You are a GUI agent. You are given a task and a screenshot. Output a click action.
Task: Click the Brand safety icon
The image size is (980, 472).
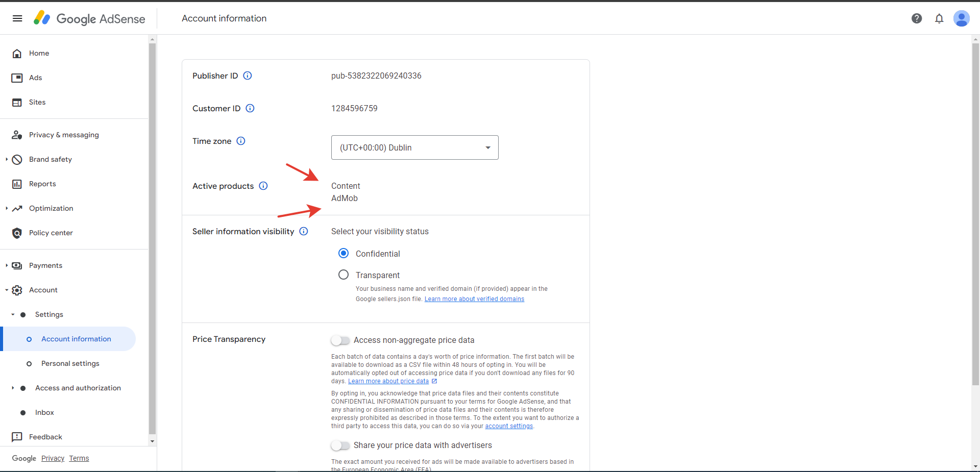(x=17, y=159)
